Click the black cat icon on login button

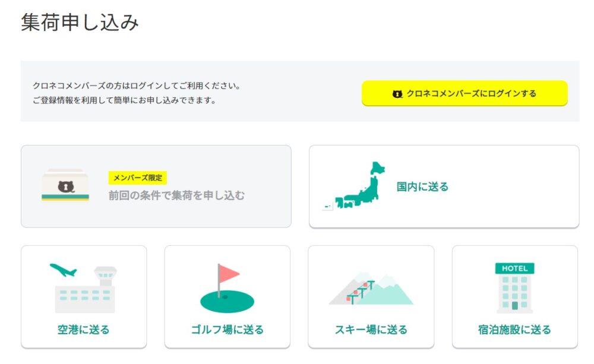(x=397, y=94)
